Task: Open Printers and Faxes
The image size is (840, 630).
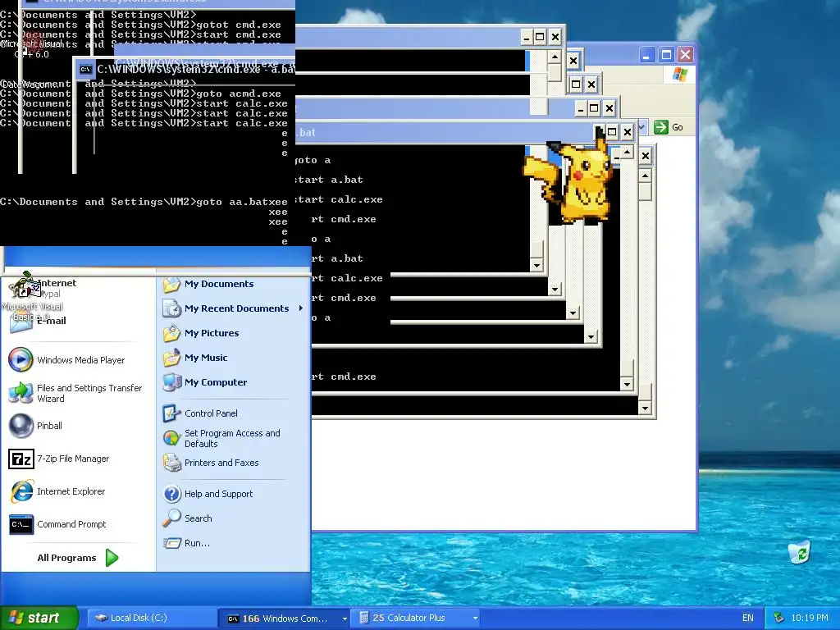Action: tap(211, 463)
